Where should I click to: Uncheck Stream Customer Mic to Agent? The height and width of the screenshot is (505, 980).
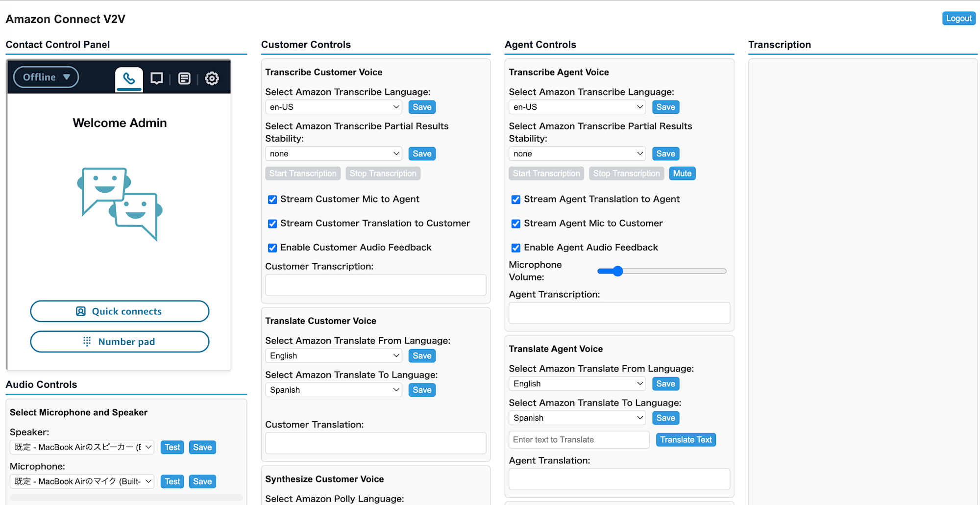(272, 200)
